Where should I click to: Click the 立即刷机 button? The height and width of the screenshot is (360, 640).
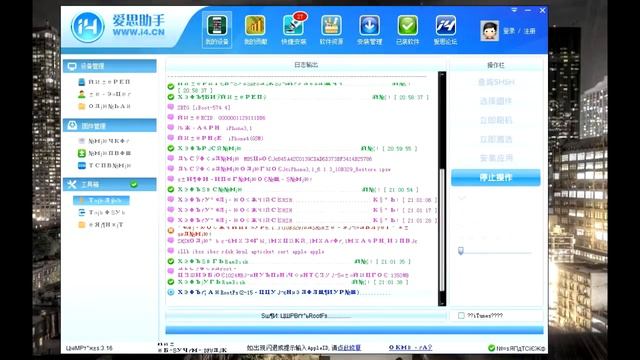pyautogui.click(x=496, y=120)
